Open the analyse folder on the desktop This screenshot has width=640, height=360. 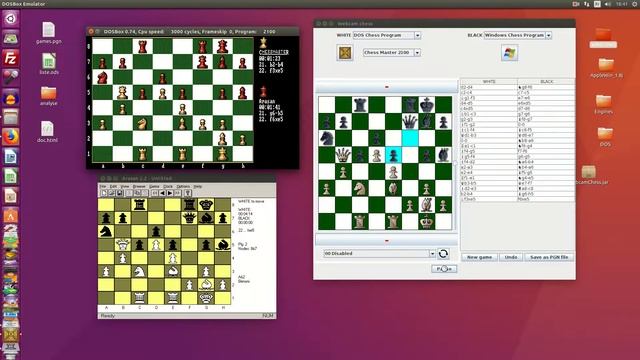tap(49, 96)
